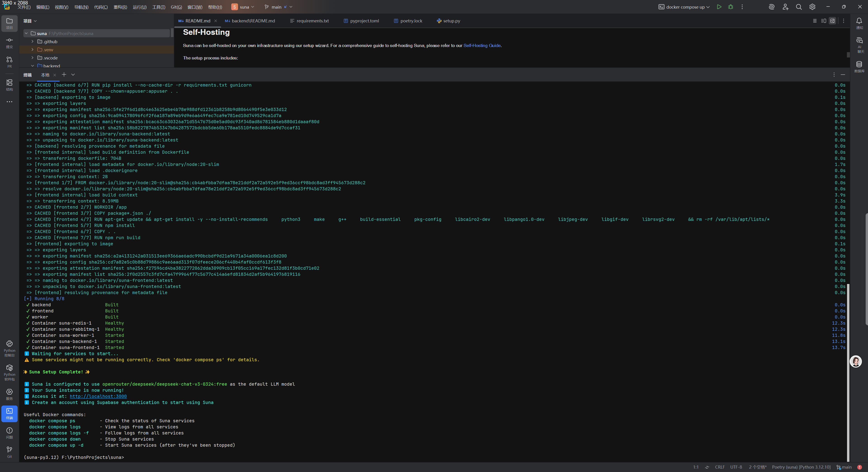Click the Self-Hosting Guide link
This screenshot has height=472, width=868.
482,45
